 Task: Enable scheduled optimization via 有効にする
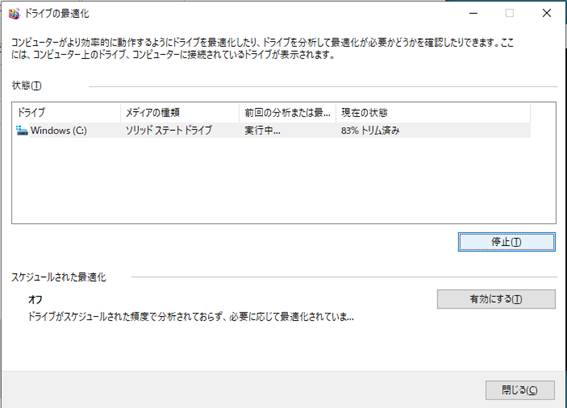[x=496, y=299]
